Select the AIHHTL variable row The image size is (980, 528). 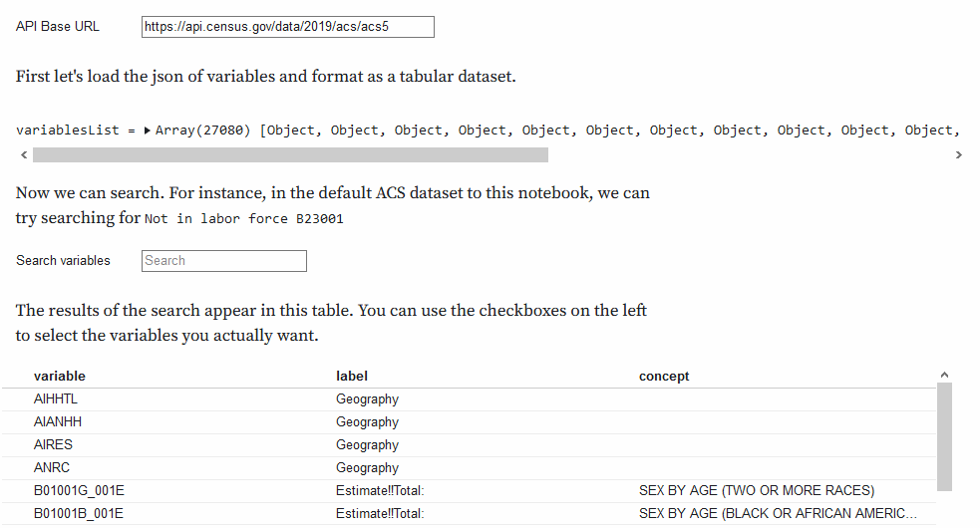[469, 399]
